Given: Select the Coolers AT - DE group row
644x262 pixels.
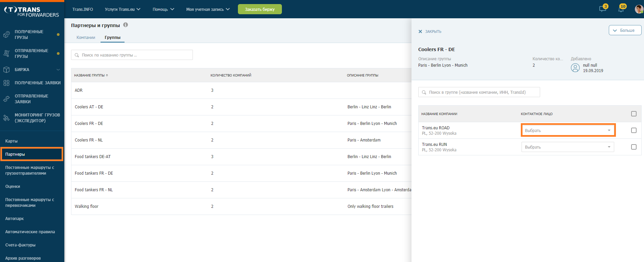Looking at the screenshot, I should [241, 107].
